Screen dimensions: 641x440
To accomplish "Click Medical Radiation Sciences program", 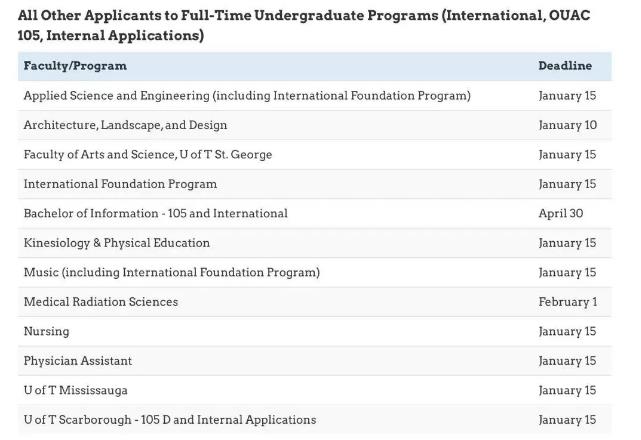I will tap(101, 302).
